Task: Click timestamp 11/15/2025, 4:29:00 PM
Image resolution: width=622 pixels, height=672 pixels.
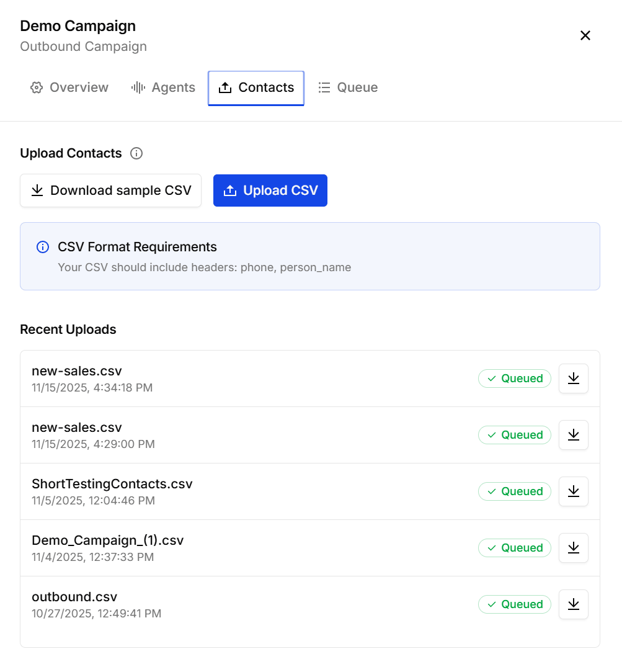Action: click(94, 444)
